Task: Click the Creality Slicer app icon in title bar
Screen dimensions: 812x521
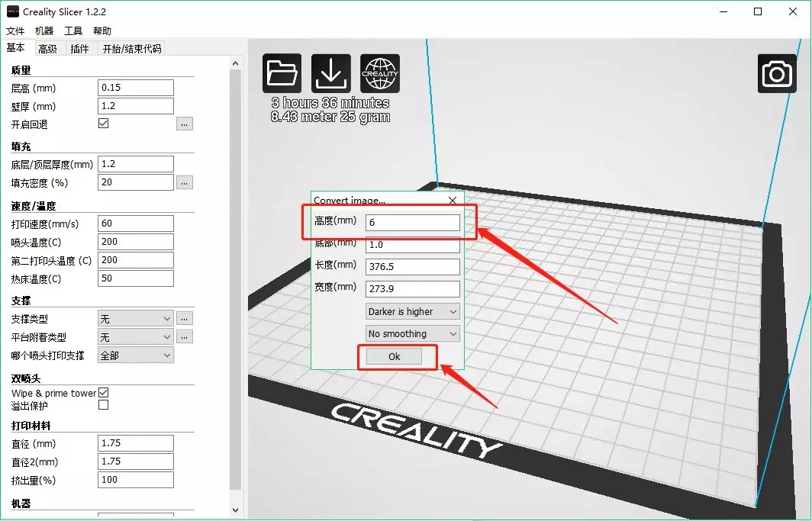Action: pos(12,11)
